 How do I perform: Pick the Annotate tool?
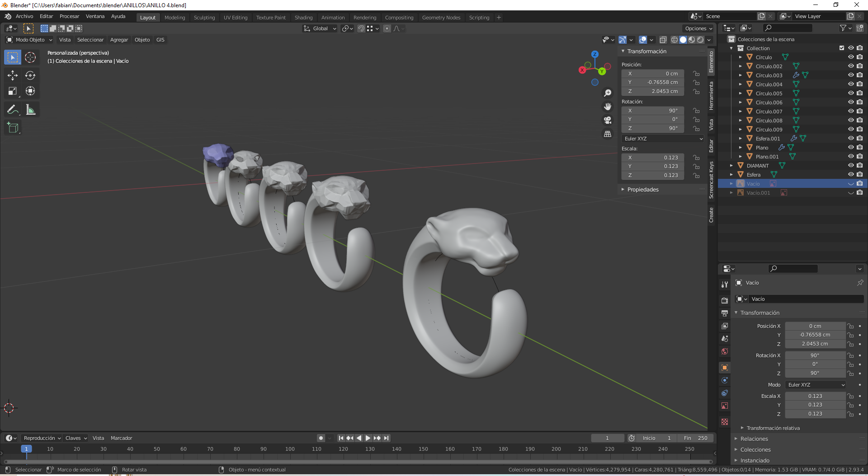click(12, 109)
